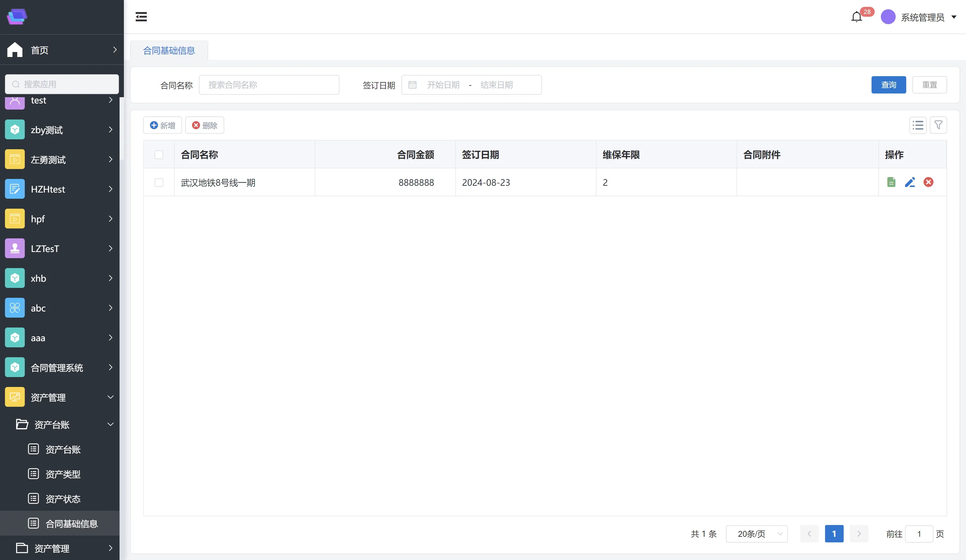Click the 查询 search button
Viewport: 966px width, 560px height.
pyautogui.click(x=888, y=85)
